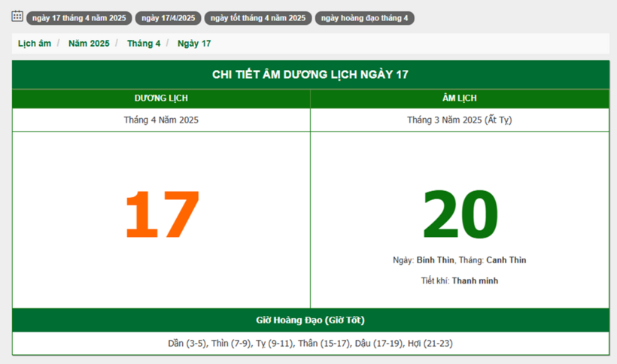617x364 pixels.
Task: Click the 'CHI TIẾT ÂM DƯƠNG LỊCH NGÀY 17' heading
Action: point(310,74)
